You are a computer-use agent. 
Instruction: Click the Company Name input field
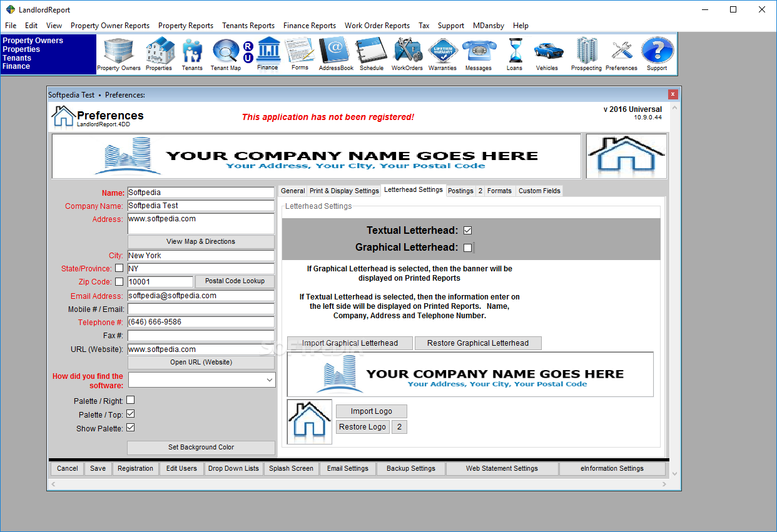[x=201, y=206]
